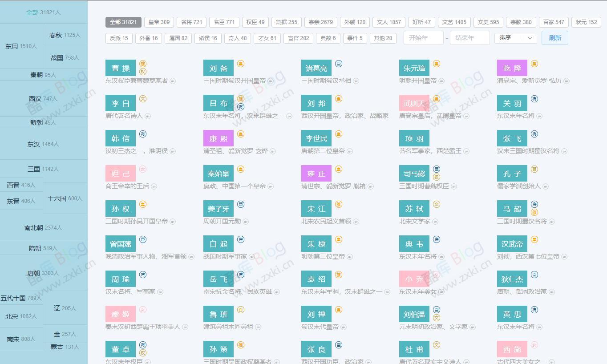Click the 权 badge icon next to 曹操
The height and width of the screenshot is (364, 607).
tap(142, 71)
